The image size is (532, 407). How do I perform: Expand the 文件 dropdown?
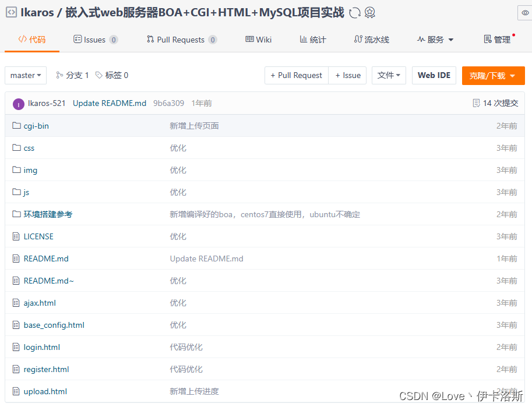click(x=389, y=75)
